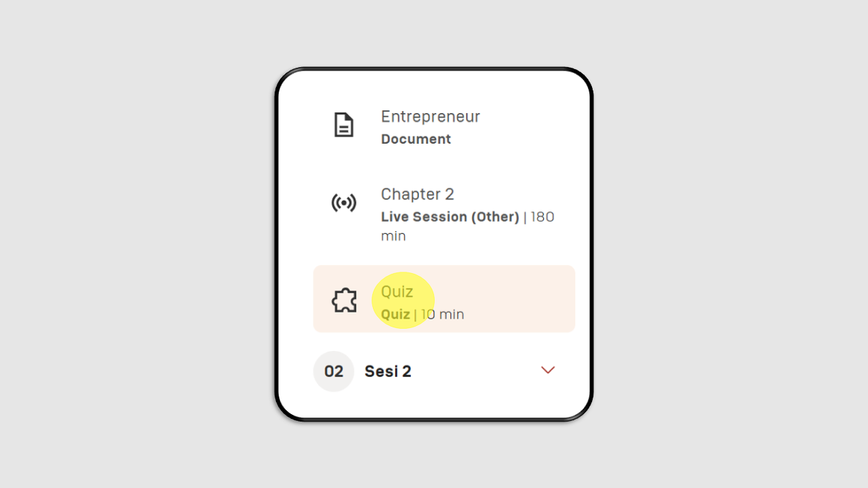Click the bold Document type label
Screen dimensions: 868x488
[x=416, y=139]
